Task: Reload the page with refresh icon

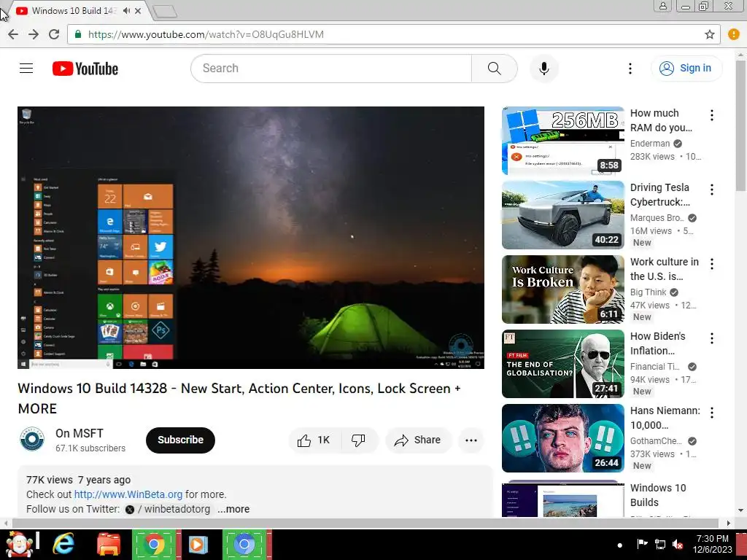Action: click(x=54, y=34)
